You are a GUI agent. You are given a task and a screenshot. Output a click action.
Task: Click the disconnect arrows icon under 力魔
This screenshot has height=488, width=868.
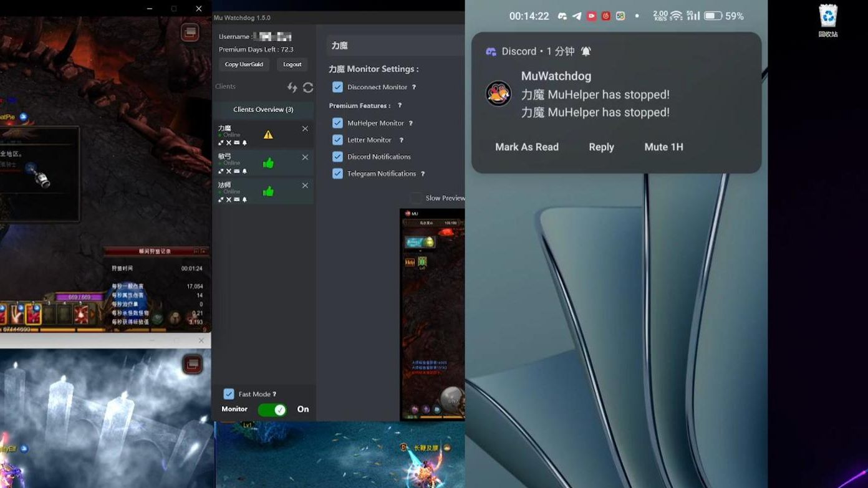221,143
